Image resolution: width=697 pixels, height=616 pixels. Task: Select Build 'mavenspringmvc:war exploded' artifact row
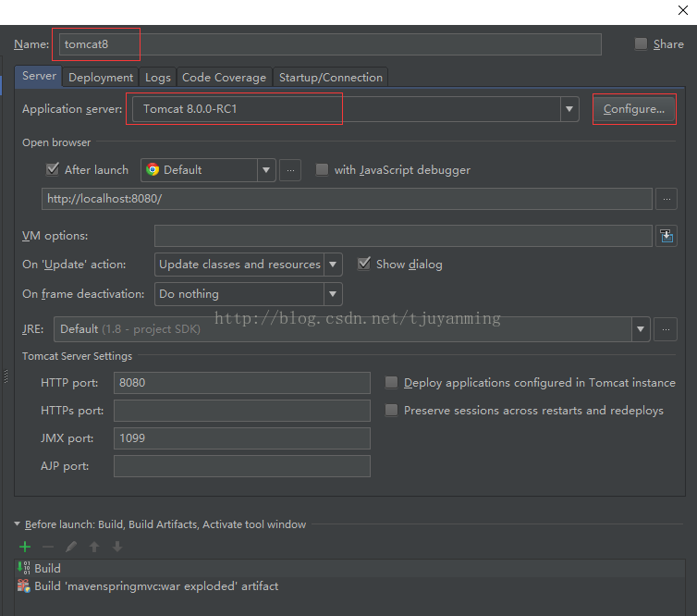coord(349,586)
